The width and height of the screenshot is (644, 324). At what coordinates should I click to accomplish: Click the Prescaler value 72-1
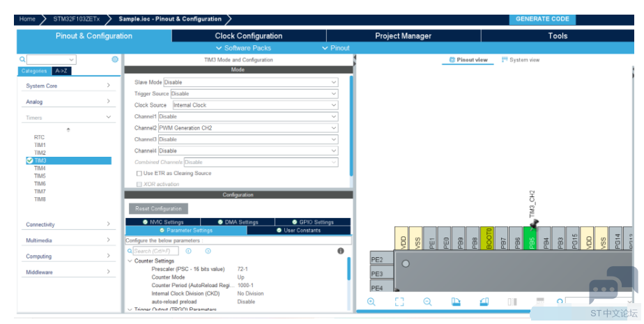[x=243, y=269]
